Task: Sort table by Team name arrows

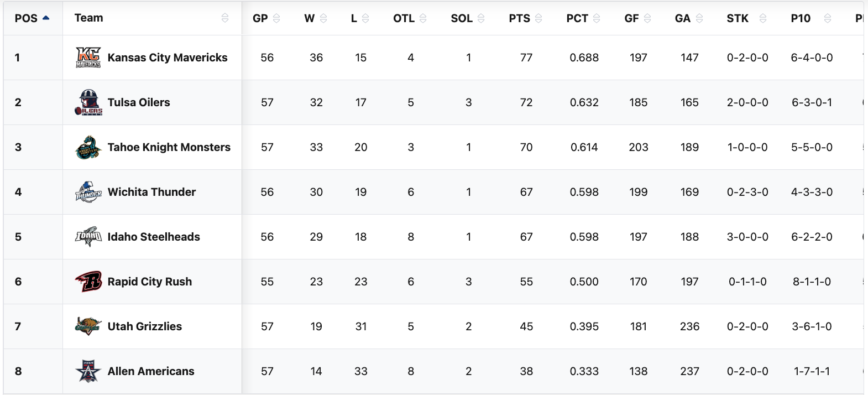Action: pyautogui.click(x=225, y=18)
